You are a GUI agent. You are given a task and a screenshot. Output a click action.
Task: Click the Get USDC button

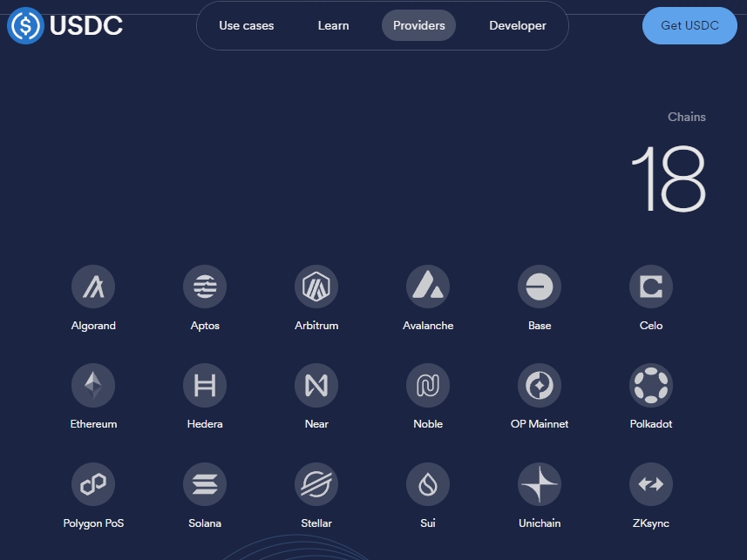tap(689, 25)
